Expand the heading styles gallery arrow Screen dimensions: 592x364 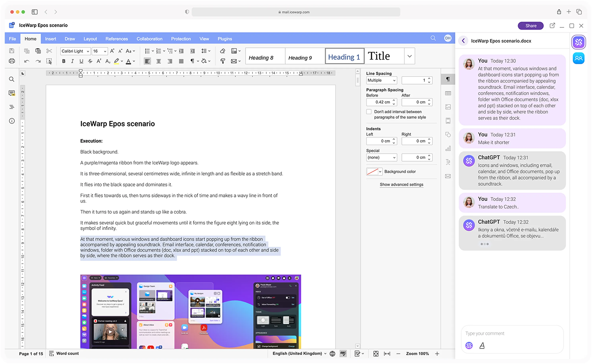[409, 56]
